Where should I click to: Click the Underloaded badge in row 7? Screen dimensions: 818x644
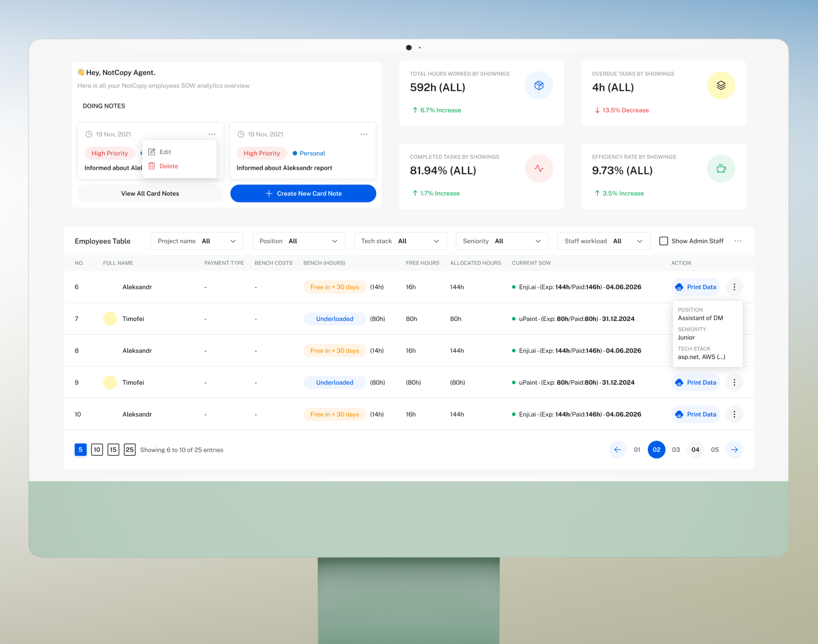tap(335, 319)
